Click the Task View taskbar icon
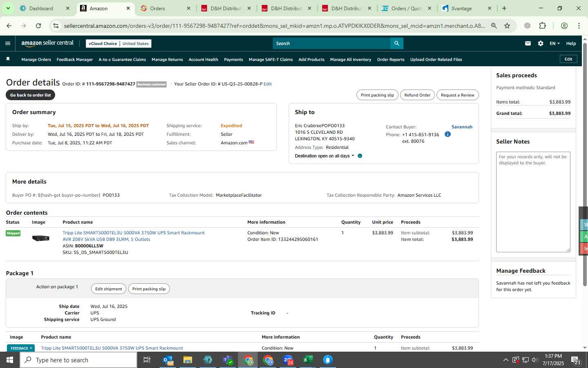 (147, 360)
